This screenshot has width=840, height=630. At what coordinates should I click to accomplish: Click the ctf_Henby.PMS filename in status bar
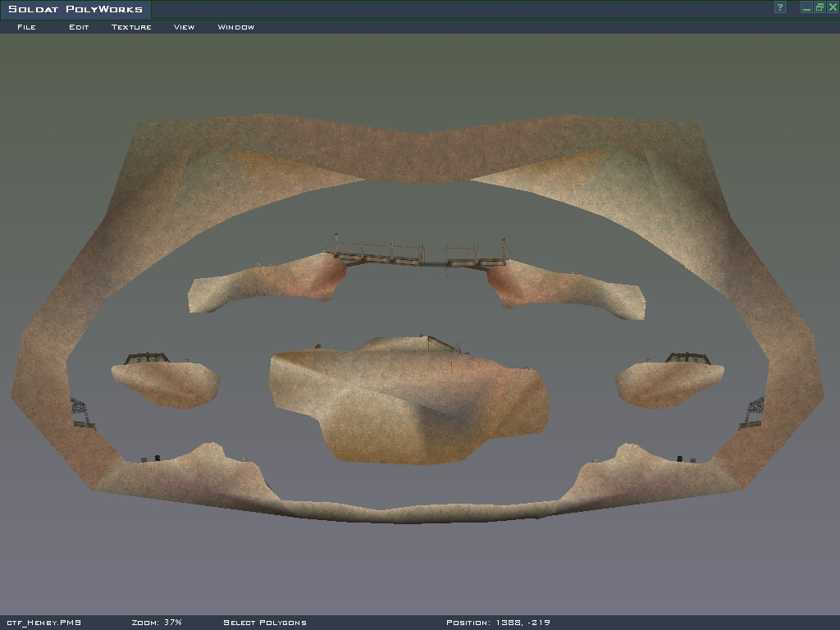[x=43, y=623]
